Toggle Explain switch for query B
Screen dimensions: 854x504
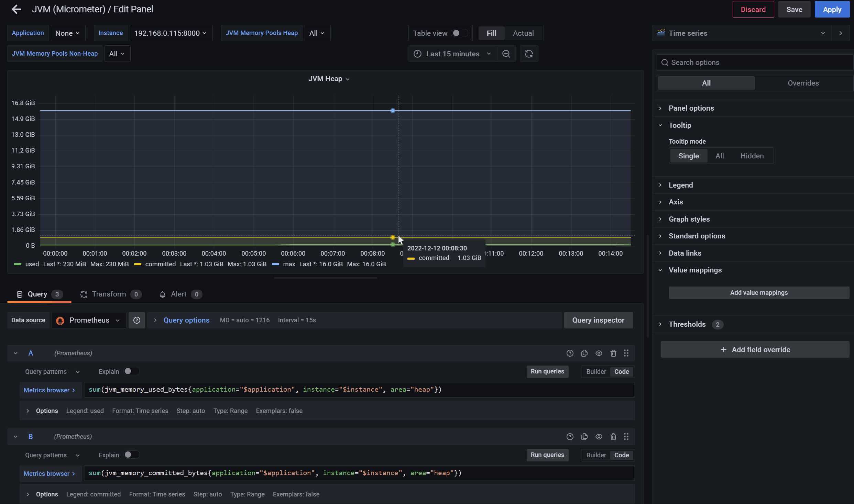(x=131, y=455)
